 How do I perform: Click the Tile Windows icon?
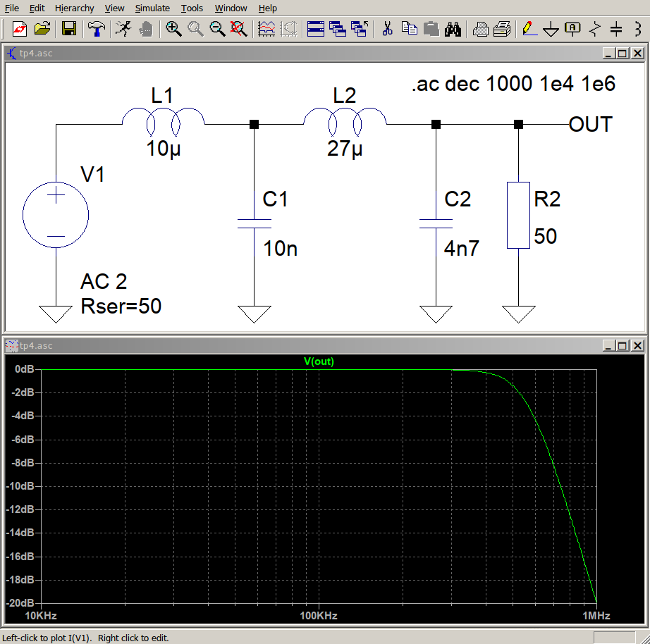(316, 29)
